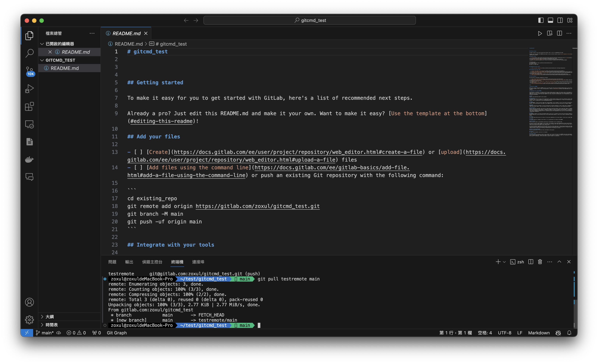The image size is (598, 364).
Task: Click Git Graph in status bar
Action: [117, 333]
